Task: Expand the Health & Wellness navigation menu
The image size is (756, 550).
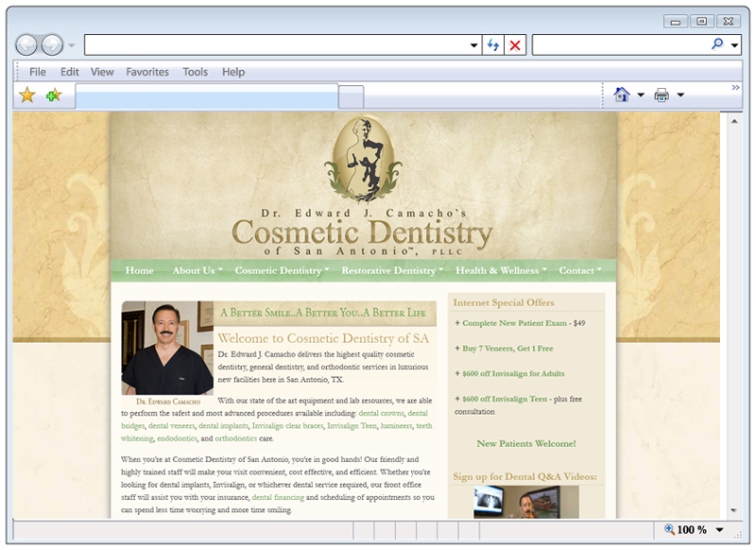Action: [x=501, y=270]
